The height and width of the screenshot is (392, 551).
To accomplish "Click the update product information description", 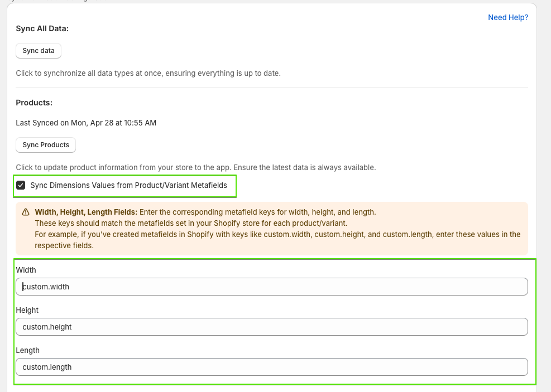I will (x=196, y=167).
